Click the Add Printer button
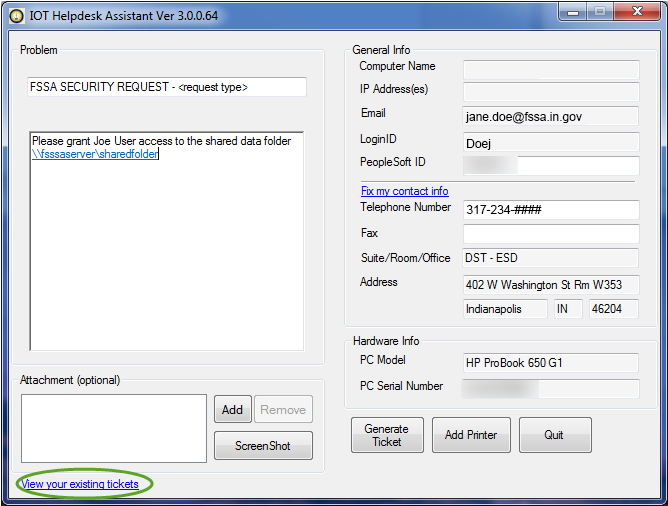Viewport: 668px width, 506px height. point(471,435)
